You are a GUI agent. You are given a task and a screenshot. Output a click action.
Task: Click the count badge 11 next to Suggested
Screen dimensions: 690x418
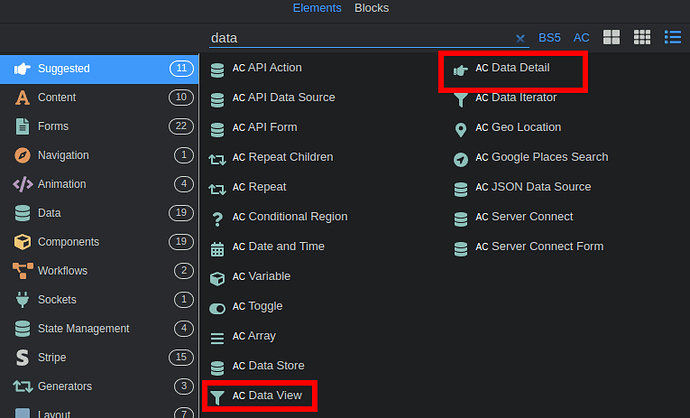point(181,68)
